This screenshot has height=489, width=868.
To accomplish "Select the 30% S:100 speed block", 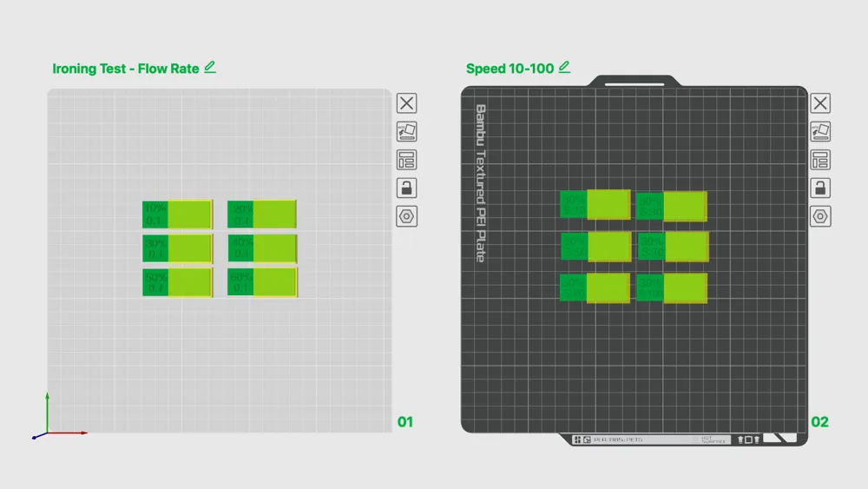I will point(672,288).
